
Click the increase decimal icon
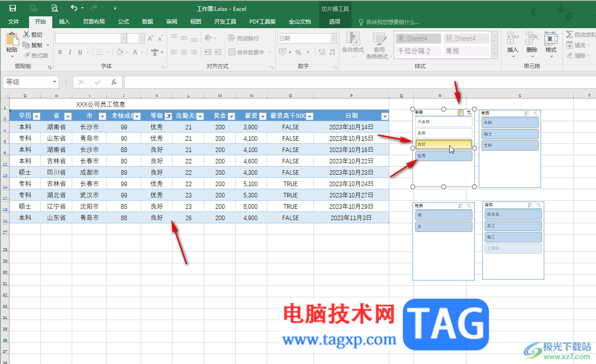point(322,52)
